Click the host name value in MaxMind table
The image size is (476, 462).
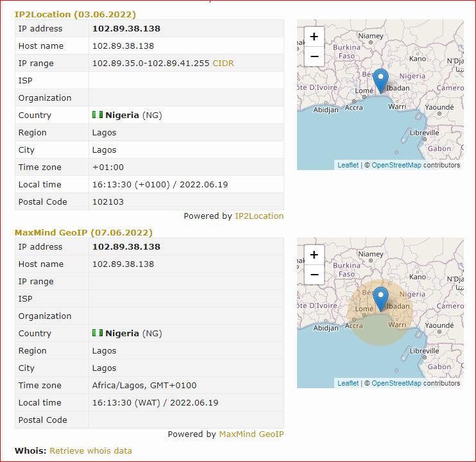coord(123,264)
